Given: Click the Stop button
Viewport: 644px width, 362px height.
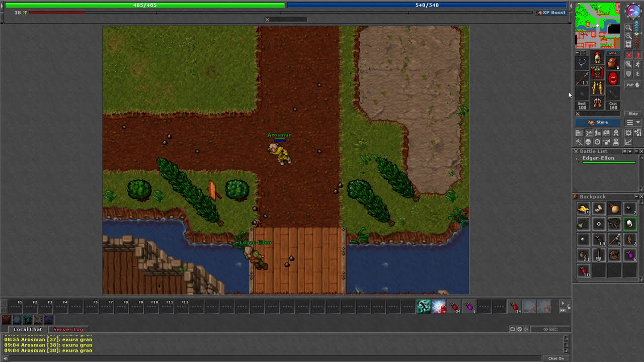Looking at the screenshot, I should (x=633, y=114).
